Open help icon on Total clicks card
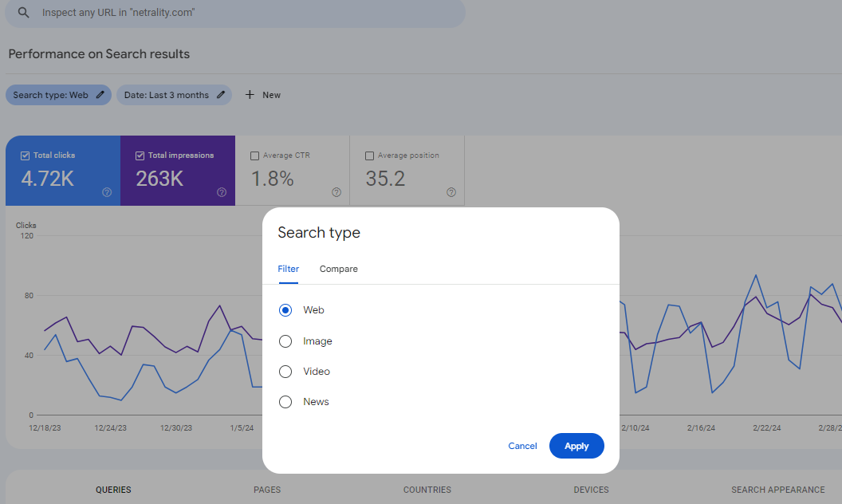This screenshot has height=504, width=842. [107, 192]
